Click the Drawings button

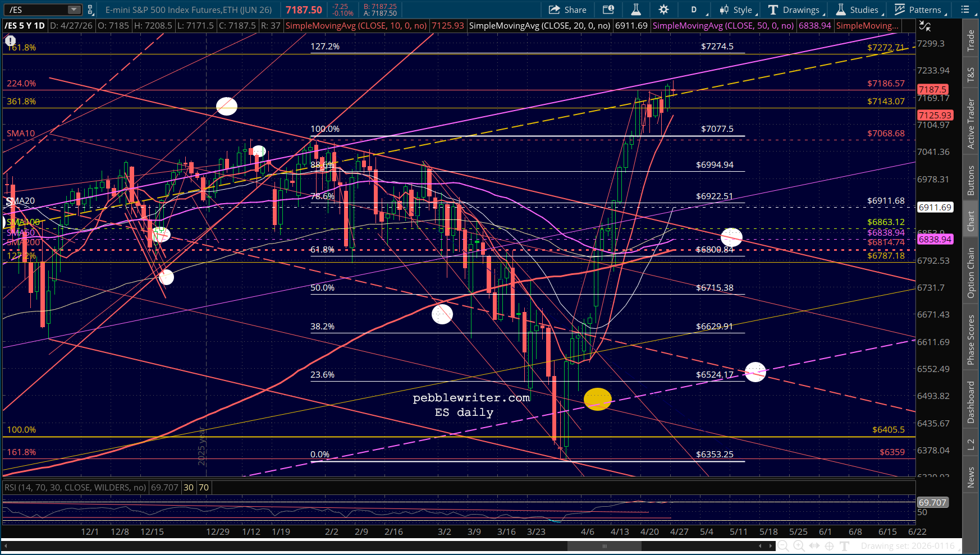click(795, 10)
